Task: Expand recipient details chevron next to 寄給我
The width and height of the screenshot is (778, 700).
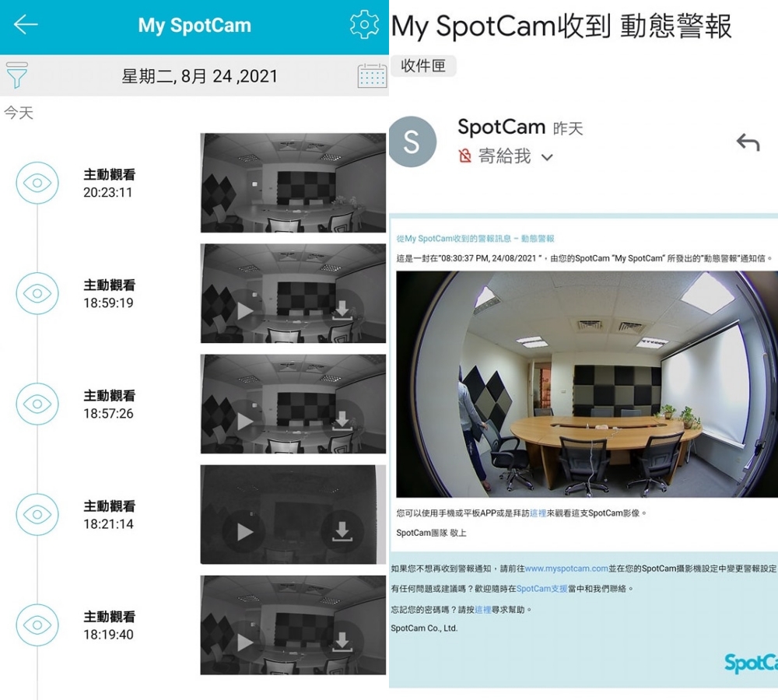Action: coord(547,158)
